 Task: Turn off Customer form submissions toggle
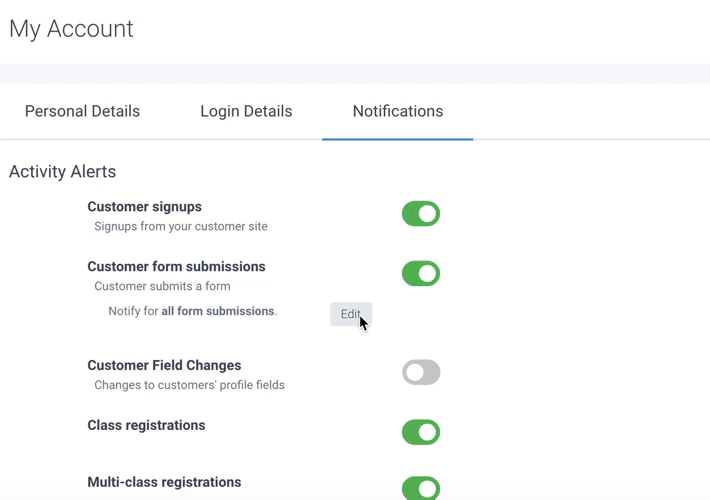[x=421, y=274]
